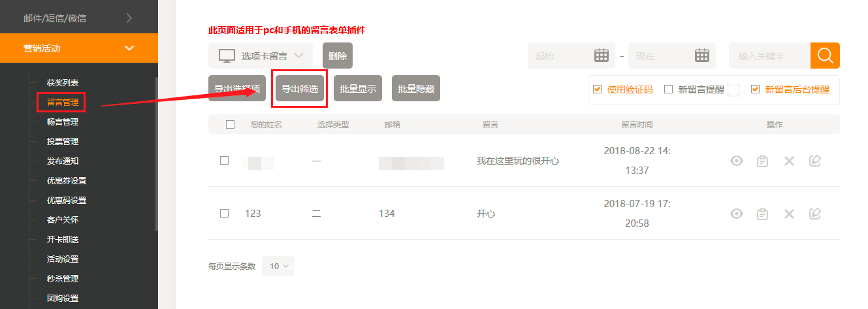This screenshot has height=309, width=868.
Task: Click the clipboard icon on the first row
Action: coord(762,161)
